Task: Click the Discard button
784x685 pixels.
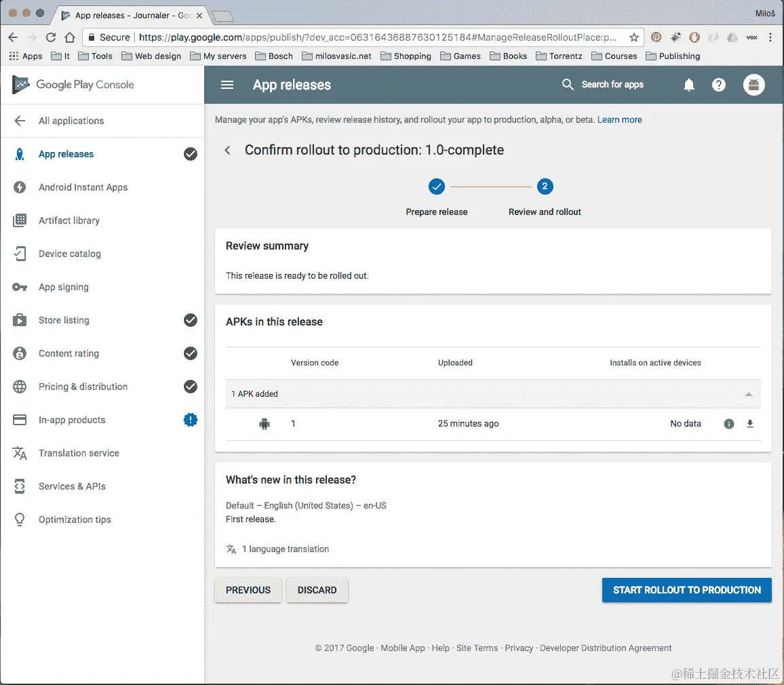Action: pos(317,590)
